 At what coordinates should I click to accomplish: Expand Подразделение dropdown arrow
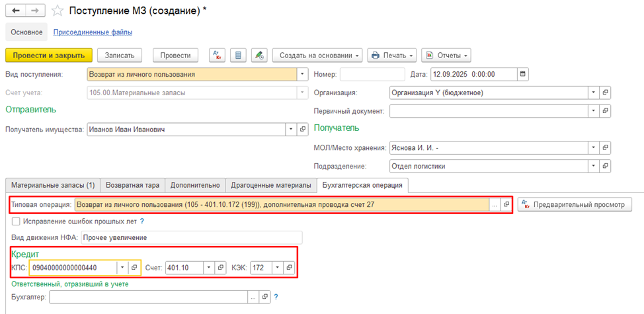(x=594, y=166)
